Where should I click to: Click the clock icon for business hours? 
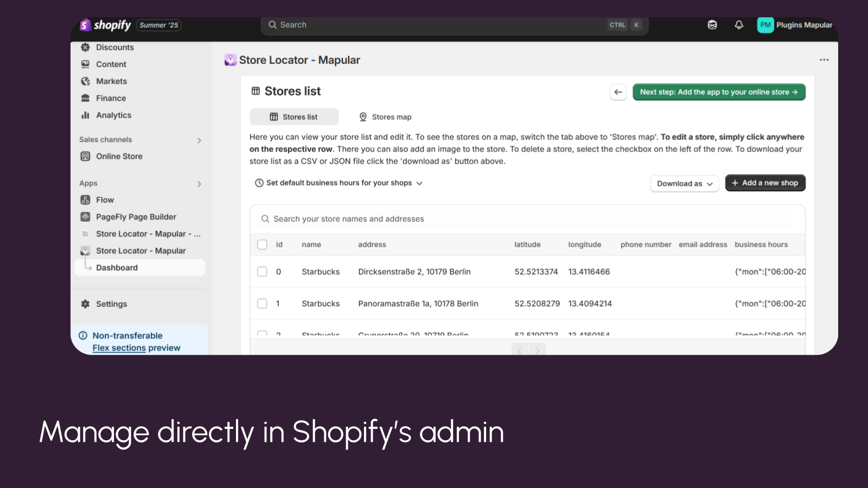pyautogui.click(x=259, y=183)
